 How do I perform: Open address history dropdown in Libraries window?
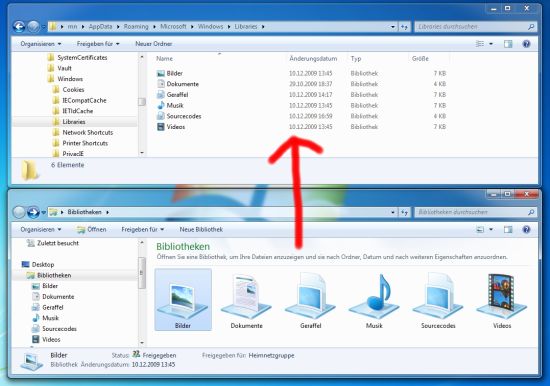(x=393, y=27)
